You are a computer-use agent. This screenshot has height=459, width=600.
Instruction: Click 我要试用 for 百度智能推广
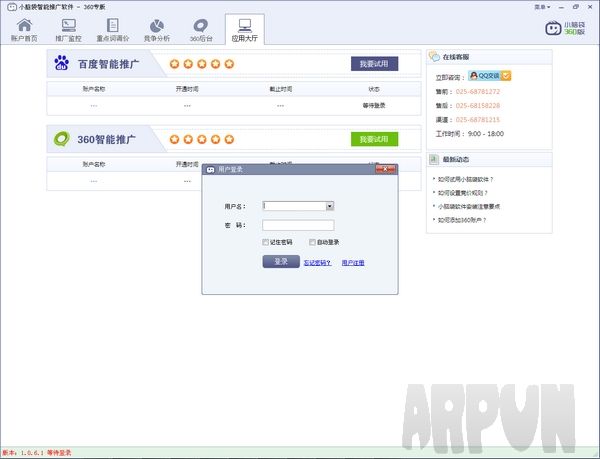click(x=374, y=64)
